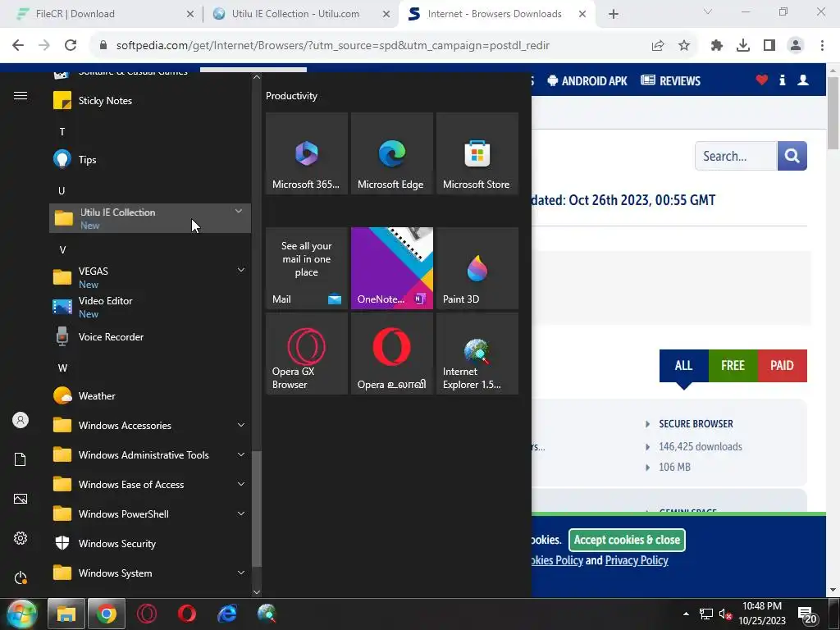
Task: Launch Paint 3D tile
Action: 477,268
